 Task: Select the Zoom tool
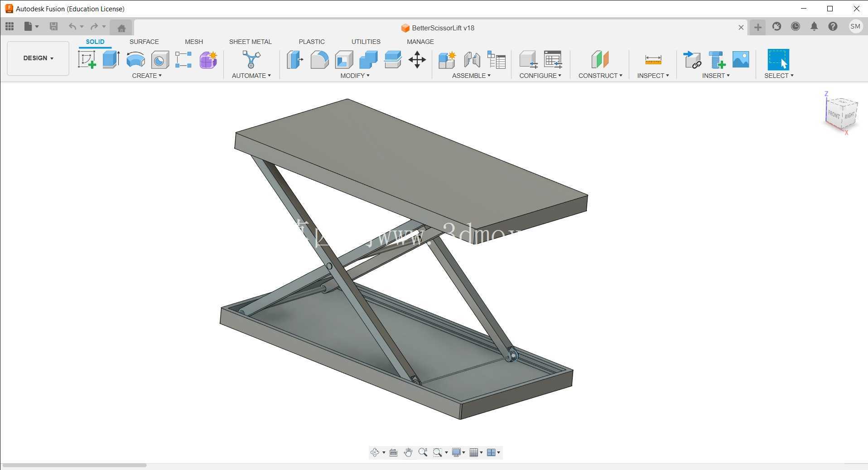point(423,452)
